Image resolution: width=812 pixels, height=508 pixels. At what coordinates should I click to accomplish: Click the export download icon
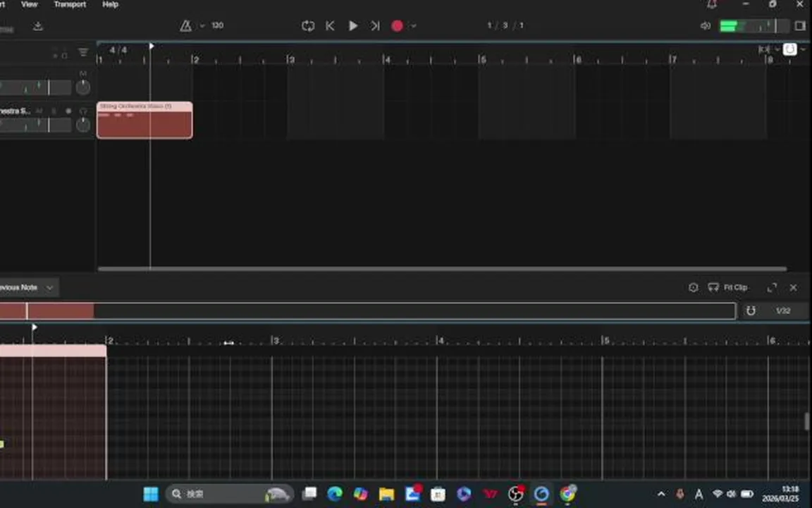click(x=38, y=26)
